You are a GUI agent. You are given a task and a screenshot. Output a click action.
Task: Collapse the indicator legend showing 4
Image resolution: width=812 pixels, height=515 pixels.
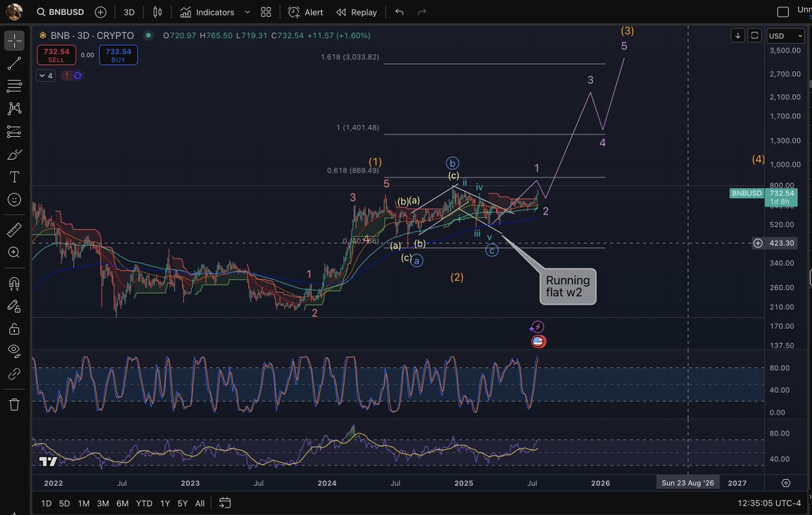click(47, 76)
